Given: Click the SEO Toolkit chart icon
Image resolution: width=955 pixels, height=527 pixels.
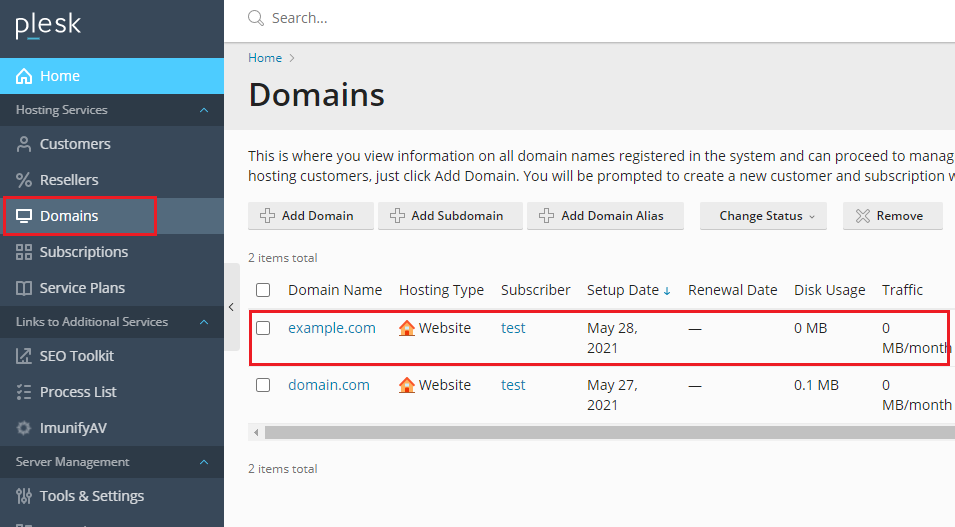Looking at the screenshot, I should point(24,356).
